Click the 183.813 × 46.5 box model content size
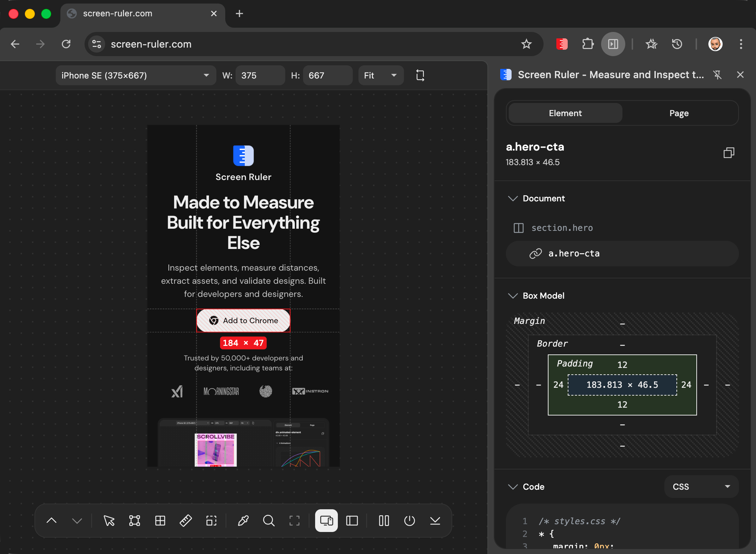Image resolution: width=756 pixels, height=554 pixels. [622, 385]
